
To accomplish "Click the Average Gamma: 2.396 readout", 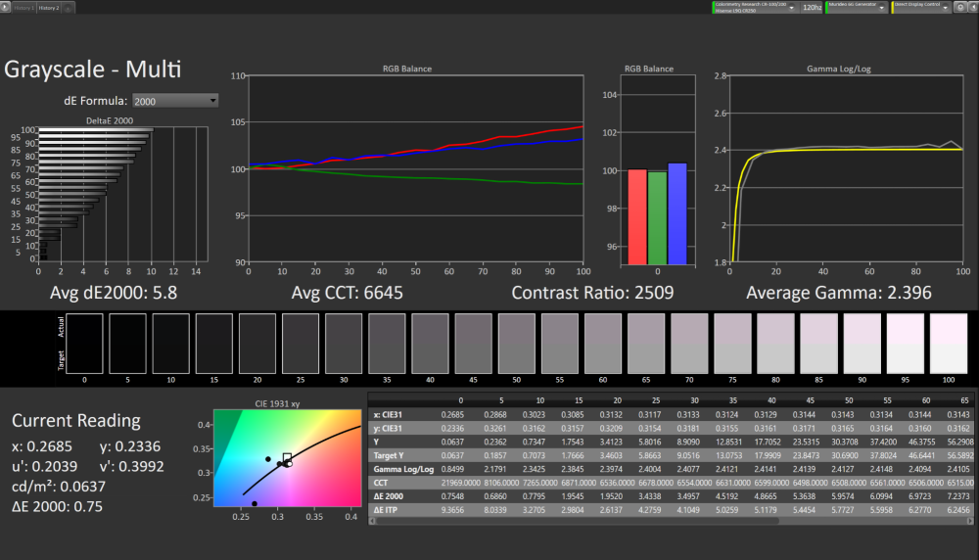I will [x=839, y=293].
